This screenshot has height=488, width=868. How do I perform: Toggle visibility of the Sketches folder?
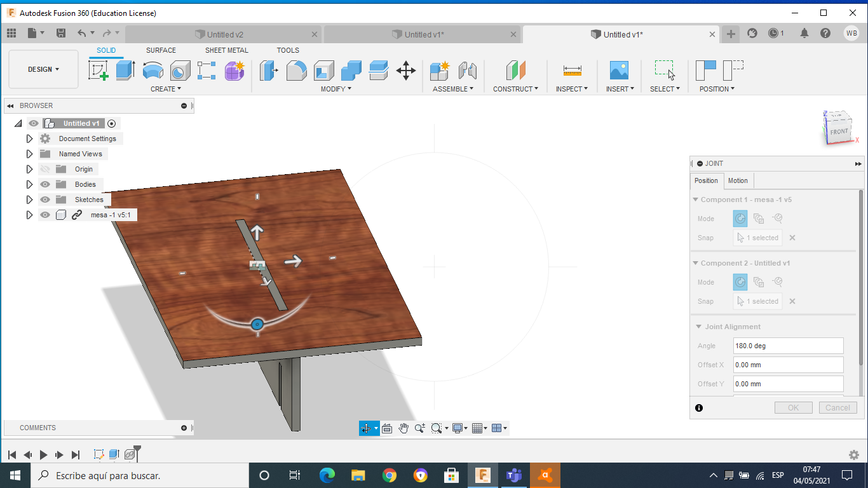(44, 200)
